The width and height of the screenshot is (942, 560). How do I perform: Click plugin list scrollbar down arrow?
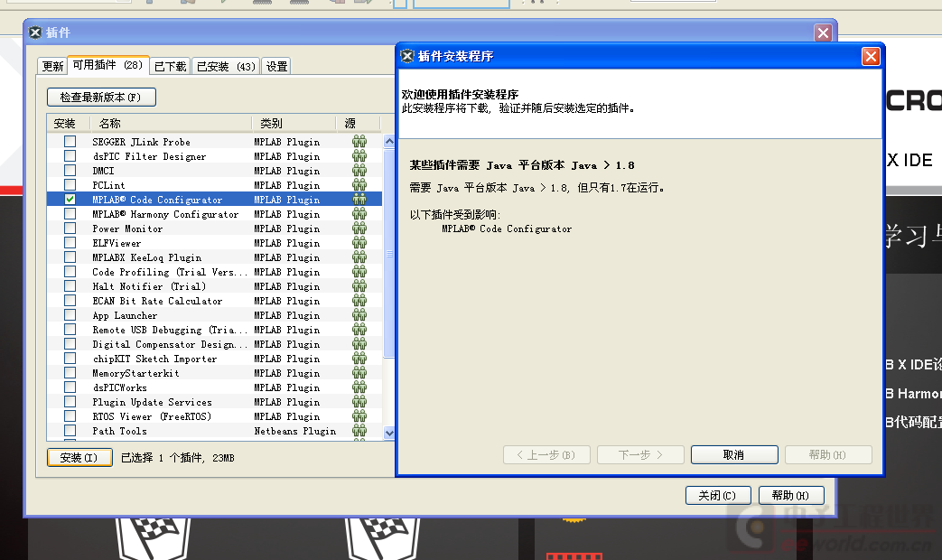388,433
